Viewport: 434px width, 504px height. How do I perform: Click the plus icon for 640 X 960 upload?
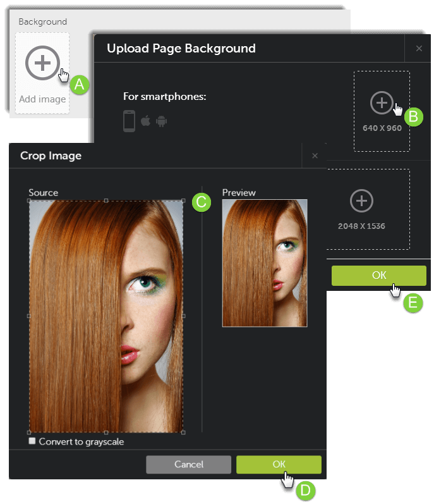tap(381, 102)
